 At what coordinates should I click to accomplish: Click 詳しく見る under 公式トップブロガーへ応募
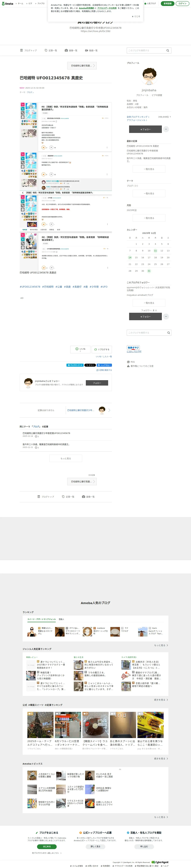(x=95, y=846)
